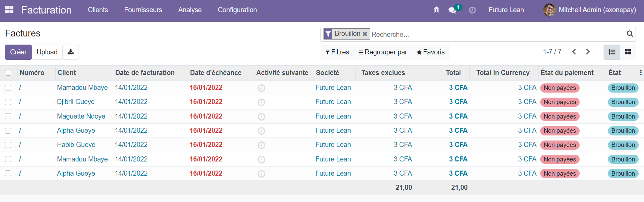Check the Djibril Gueye invoice row
This screenshot has height=202, width=644.
tap(8, 102)
